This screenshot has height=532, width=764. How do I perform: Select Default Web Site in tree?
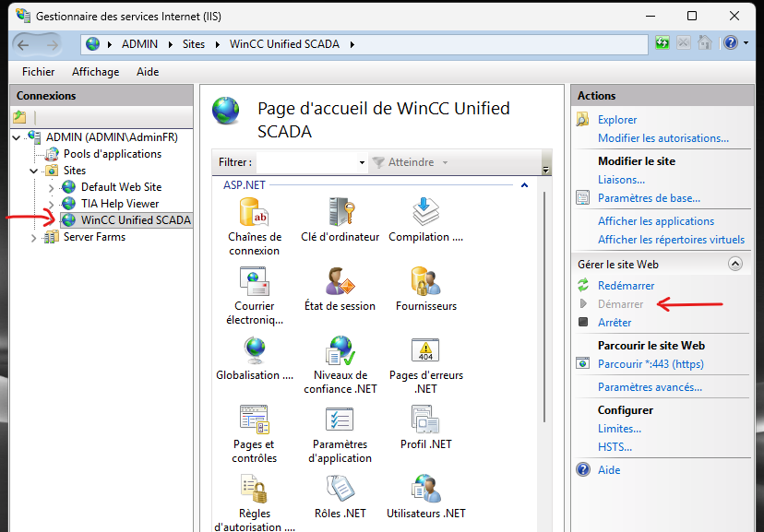tap(121, 187)
